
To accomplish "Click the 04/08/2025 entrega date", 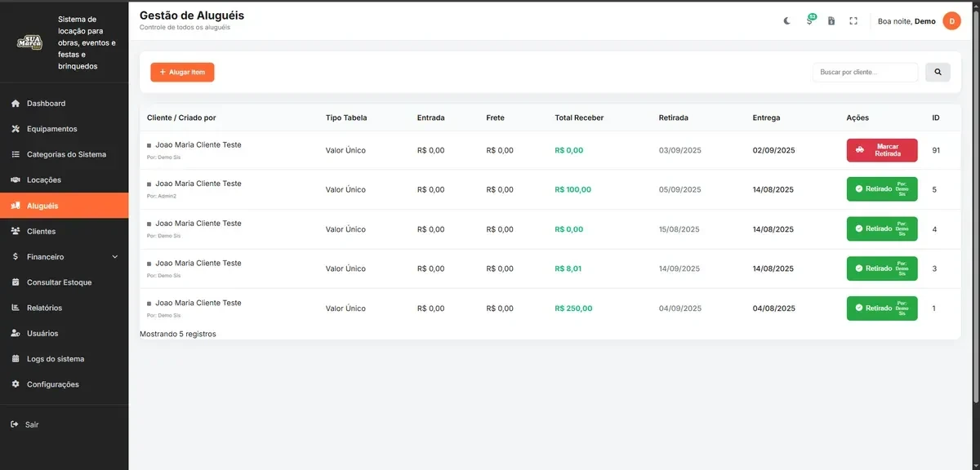I will coord(773,308).
